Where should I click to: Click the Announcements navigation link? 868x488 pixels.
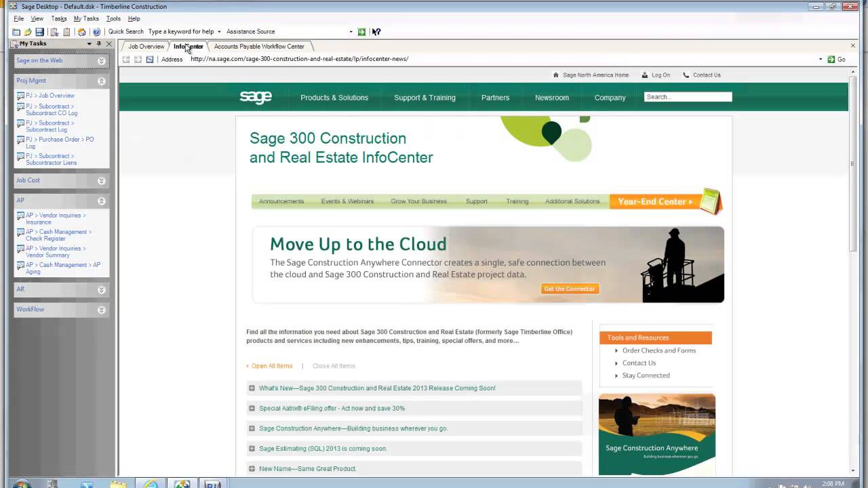(x=281, y=201)
